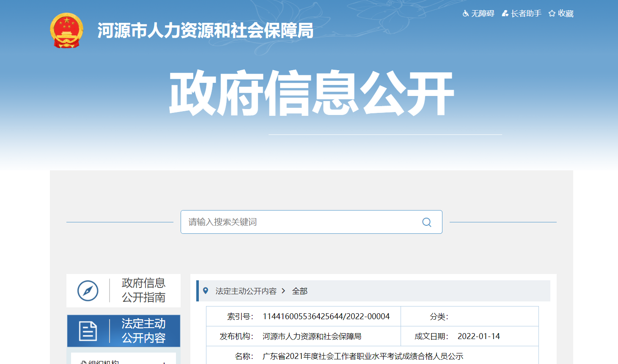
Task: Open the 无障碍 accessibility link
Action: 483,14
